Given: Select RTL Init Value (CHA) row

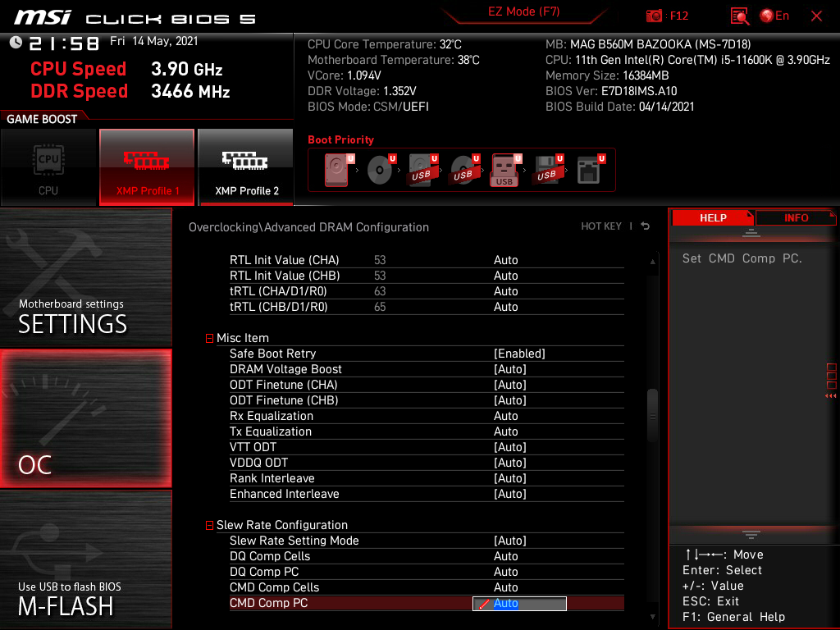Looking at the screenshot, I should (427, 260).
